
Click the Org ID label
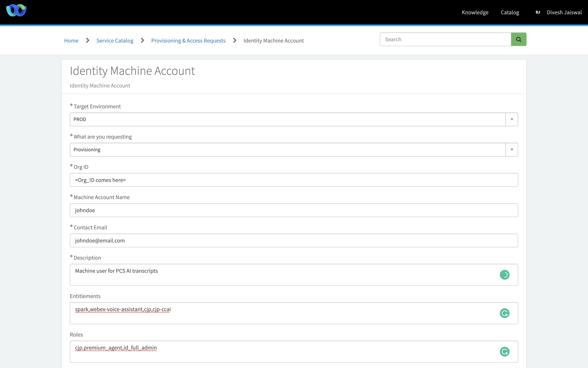[x=81, y=167]
